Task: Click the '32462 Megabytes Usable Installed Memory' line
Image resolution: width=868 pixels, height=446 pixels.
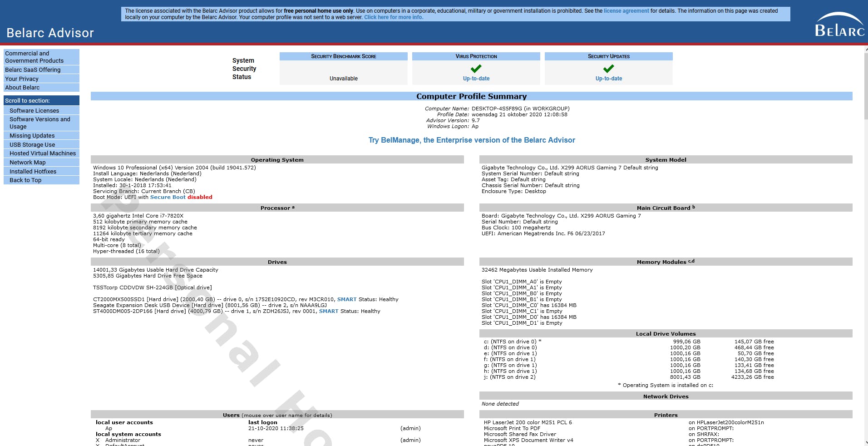Action: click(537, 270)
